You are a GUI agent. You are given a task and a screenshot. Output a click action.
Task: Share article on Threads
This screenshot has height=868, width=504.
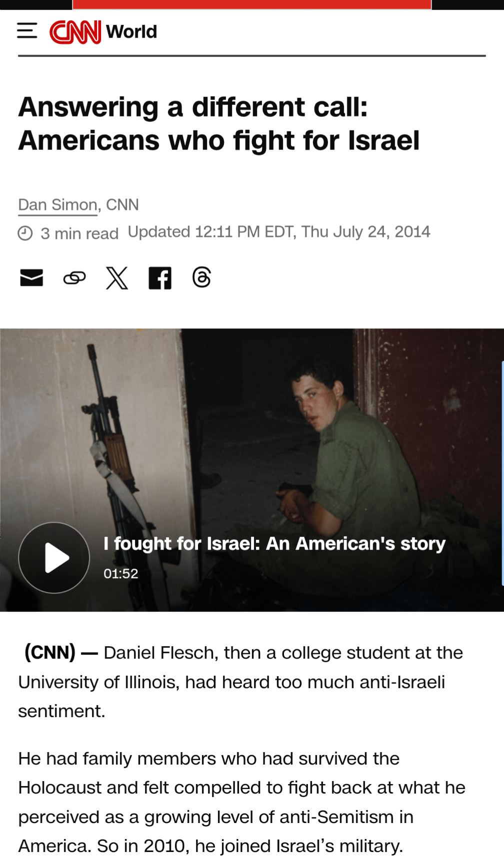coord(201,277)
